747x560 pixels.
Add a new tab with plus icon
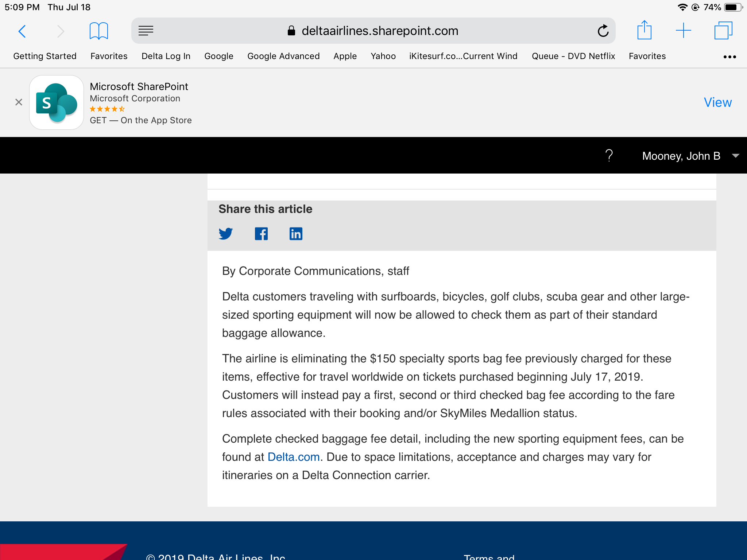point(684,31)
